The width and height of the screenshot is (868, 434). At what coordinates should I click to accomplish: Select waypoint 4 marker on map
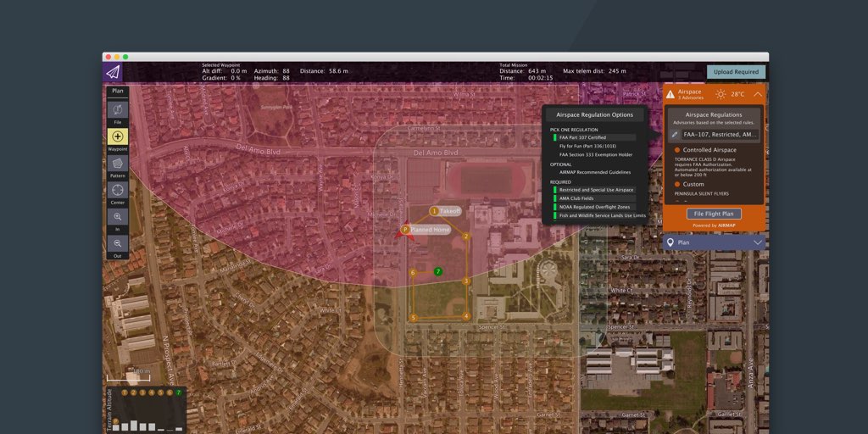[x=466, y=317]
